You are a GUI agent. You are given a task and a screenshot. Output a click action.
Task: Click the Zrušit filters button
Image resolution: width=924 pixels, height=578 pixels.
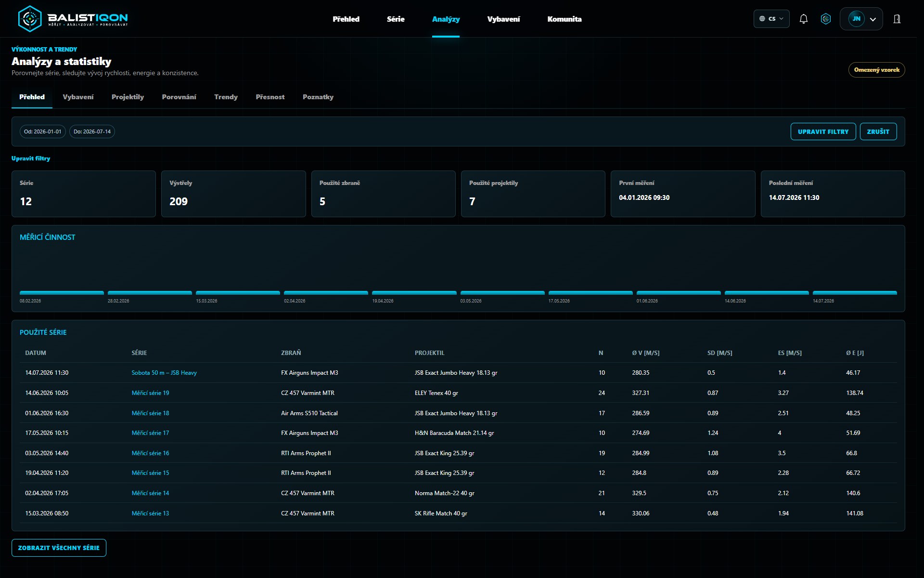tap(878, 131)
